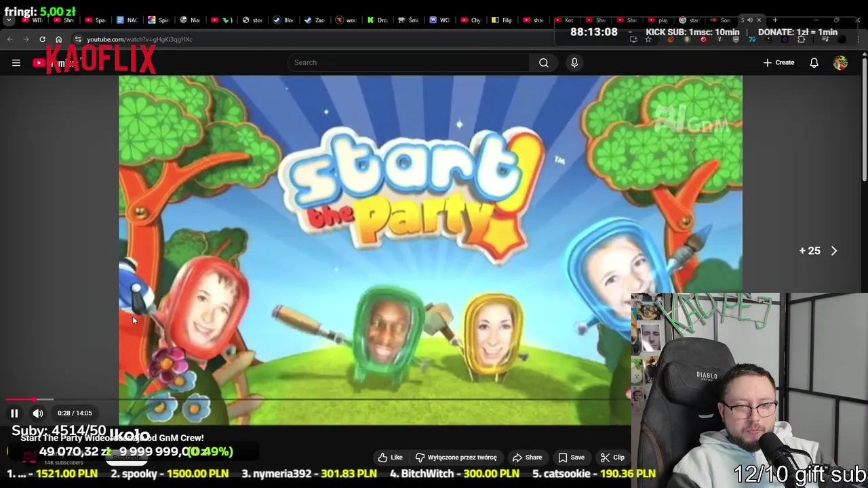
Task: Open the Create button menu
Action: [x=778, y=63]
